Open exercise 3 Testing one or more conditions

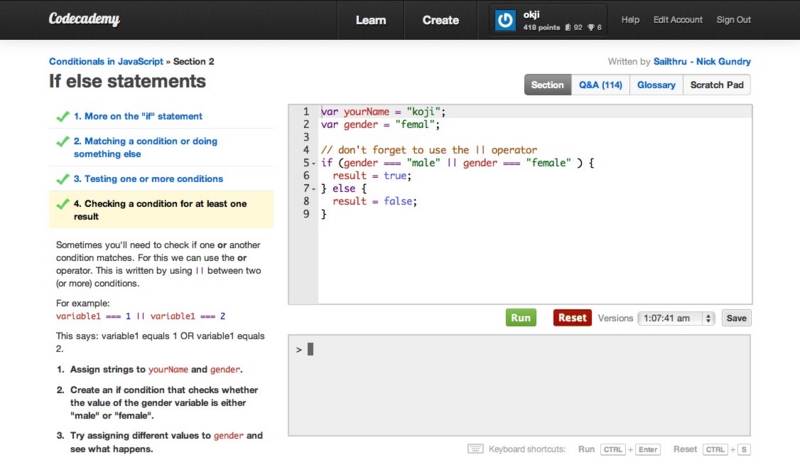(x=148, y=179)
